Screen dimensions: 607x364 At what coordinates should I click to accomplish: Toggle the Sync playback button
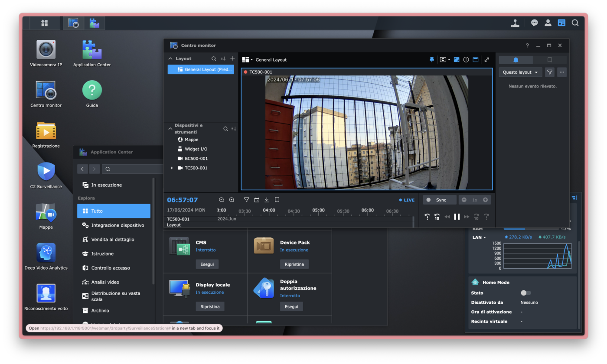pos(440,200)
